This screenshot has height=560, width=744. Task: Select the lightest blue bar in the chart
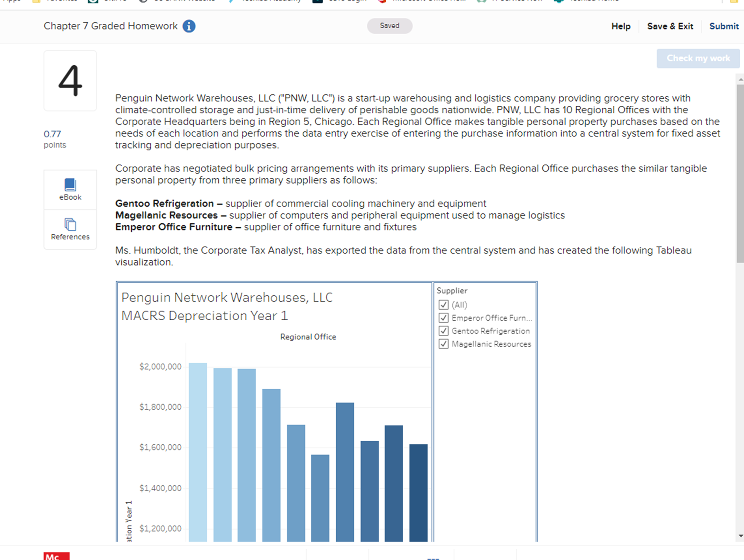tap(198, 452)
